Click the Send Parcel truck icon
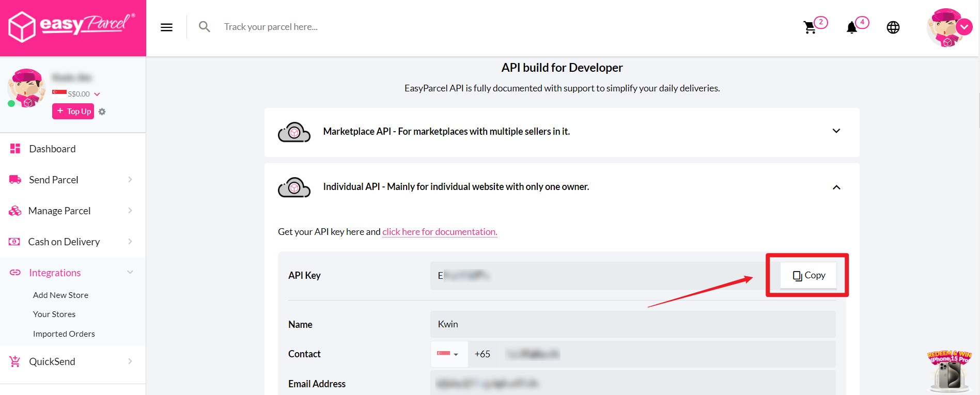 (15, 180)
